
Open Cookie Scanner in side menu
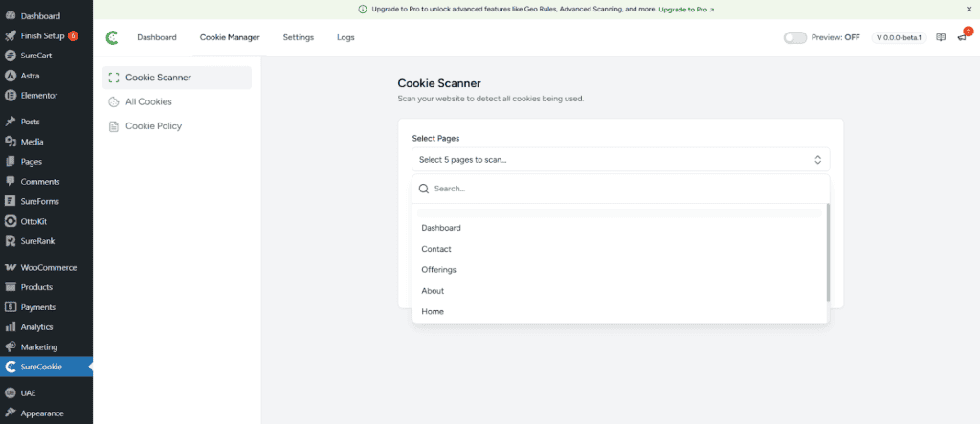[x=177, y=78]
